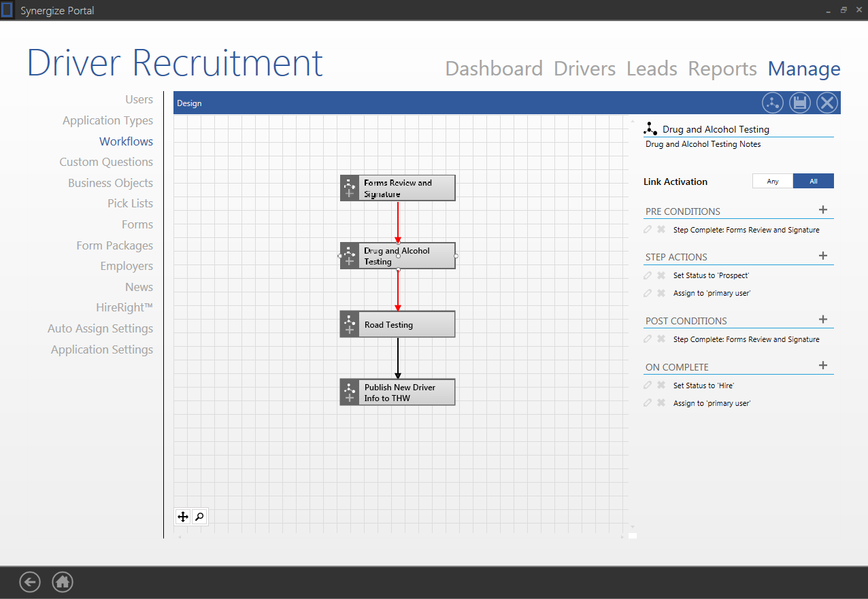Select the magnifier zoom tool
This screenshot has width=868, height=599.
coord(199,517)
